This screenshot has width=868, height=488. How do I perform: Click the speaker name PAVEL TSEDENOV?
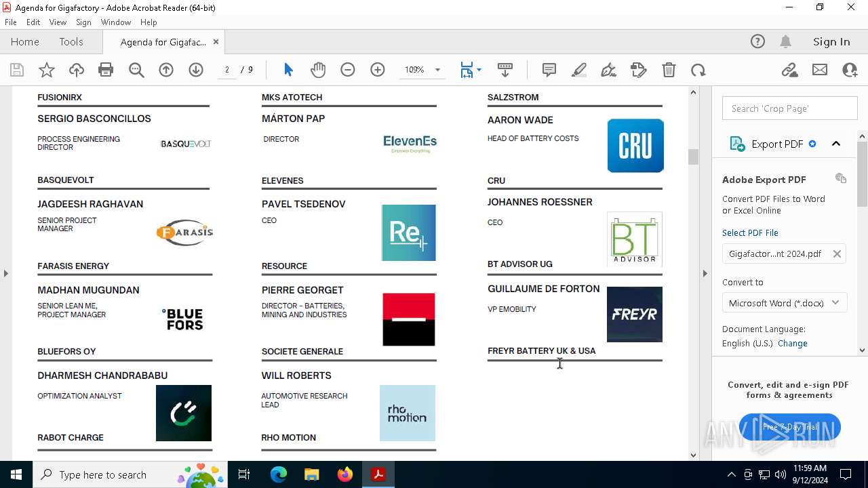coord(304,204)
